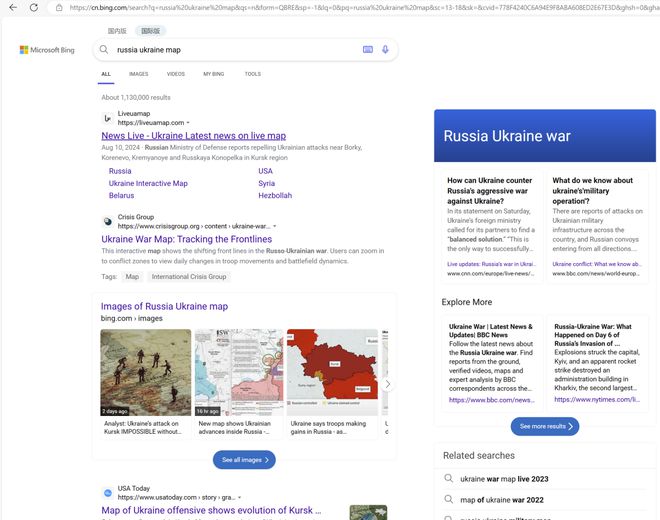660x520 pixels.
Task: Click the 'See more results' button
Action: point(545,427)
